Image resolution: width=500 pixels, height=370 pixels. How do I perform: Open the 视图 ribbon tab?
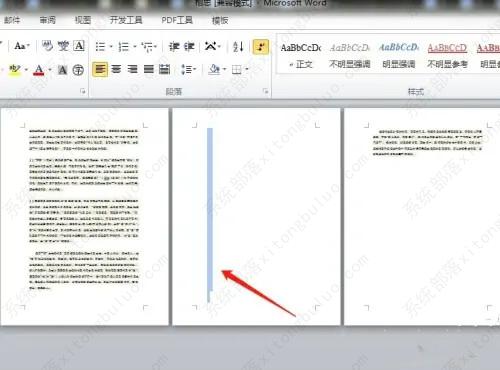tap(83, 20)
